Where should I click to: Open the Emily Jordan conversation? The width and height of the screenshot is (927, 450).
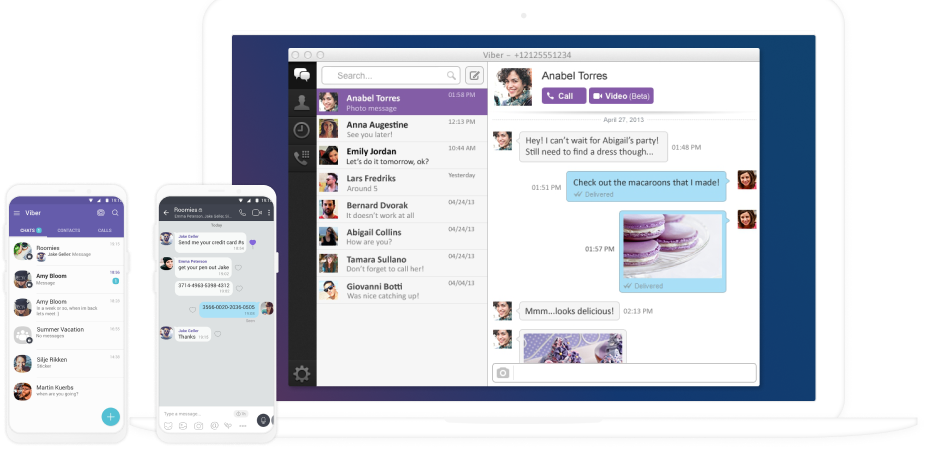pyautogui.click(x=402, y=155)
